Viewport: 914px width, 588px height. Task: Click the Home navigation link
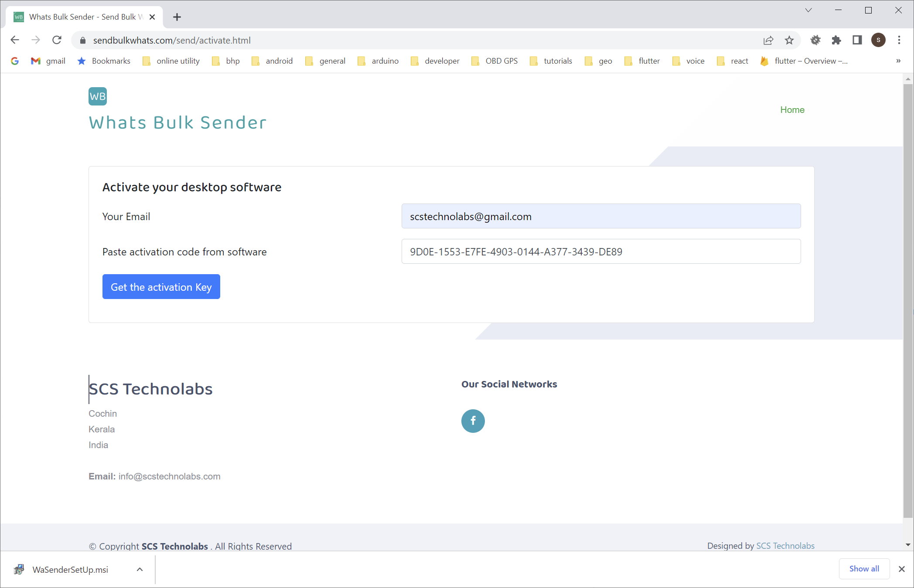(x=792, y=110)
